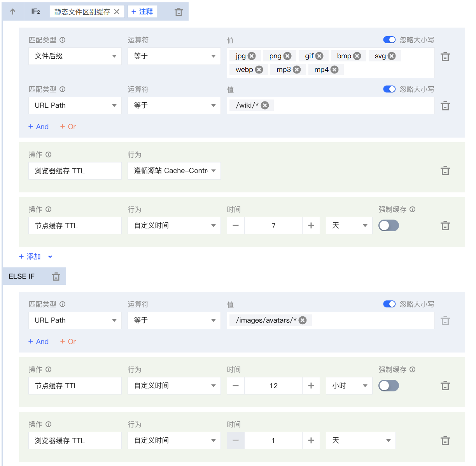Viewport: 476px width, 466px height.
Task: Delete the 浏览器缓存 TTL action row
Action: coord(445,171)
